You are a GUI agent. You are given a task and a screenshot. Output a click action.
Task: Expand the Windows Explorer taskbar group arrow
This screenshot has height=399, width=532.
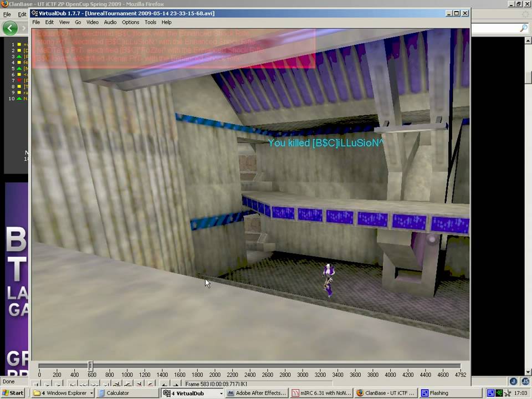coord(91,393)
